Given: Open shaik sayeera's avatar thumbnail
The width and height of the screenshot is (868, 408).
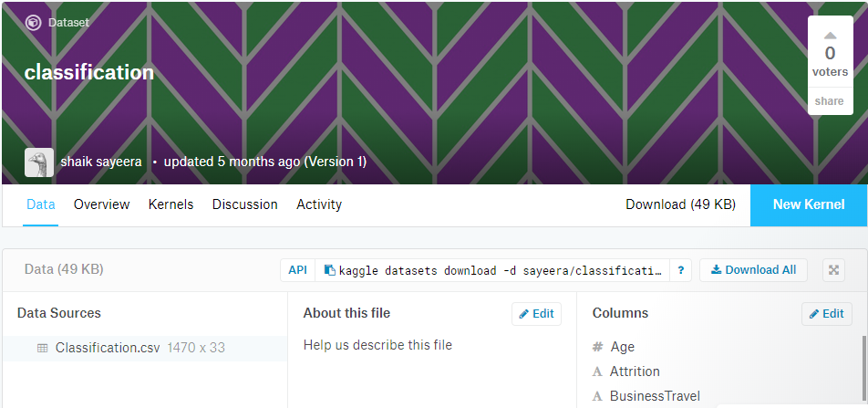Looking at the screenshot, I should click(x=39, y=162).
